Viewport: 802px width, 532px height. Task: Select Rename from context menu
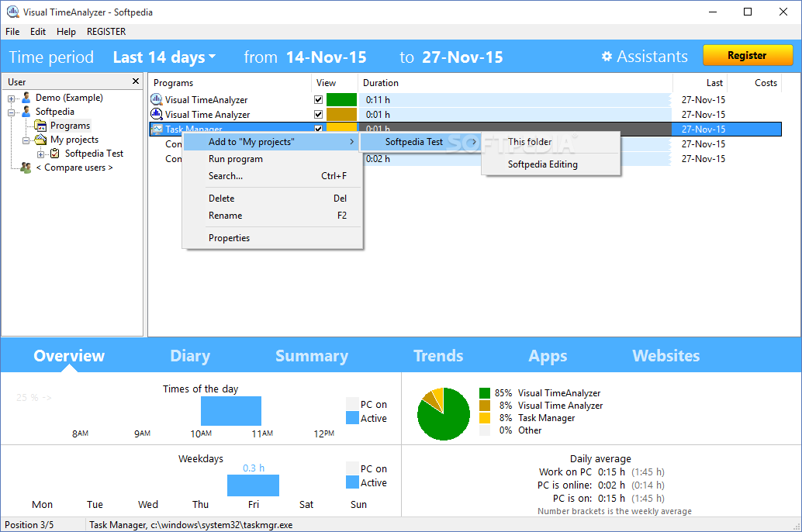pyautogui.click(x=271, y=216)
